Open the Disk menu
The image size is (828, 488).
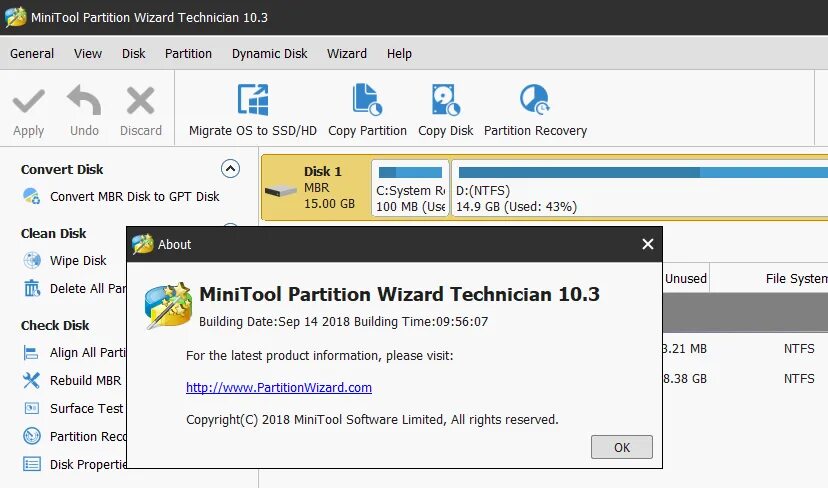click(134, 53)
